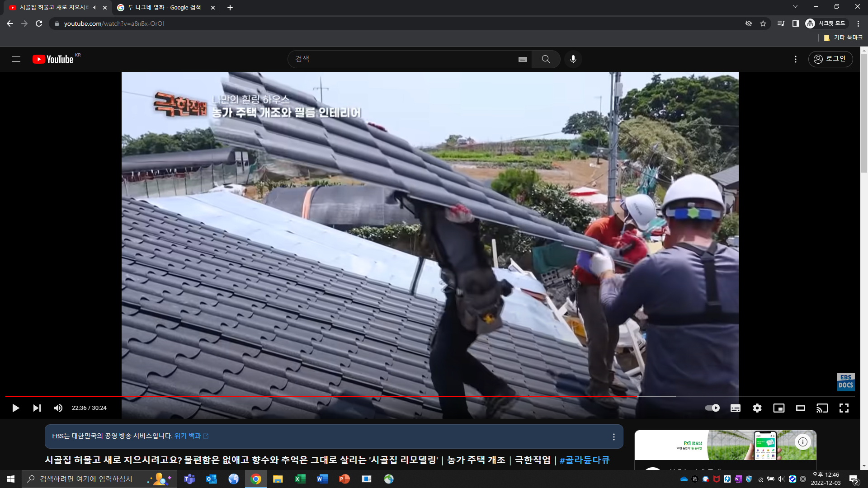868x488 pixels.
Task: Open taskbar clock and date
Action: pos(826,479)
